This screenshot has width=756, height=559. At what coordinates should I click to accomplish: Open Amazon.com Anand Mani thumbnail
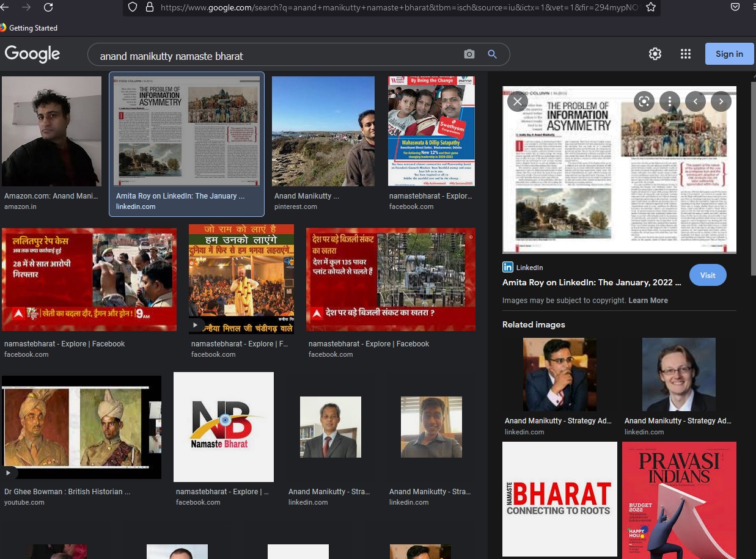(51, 131)
